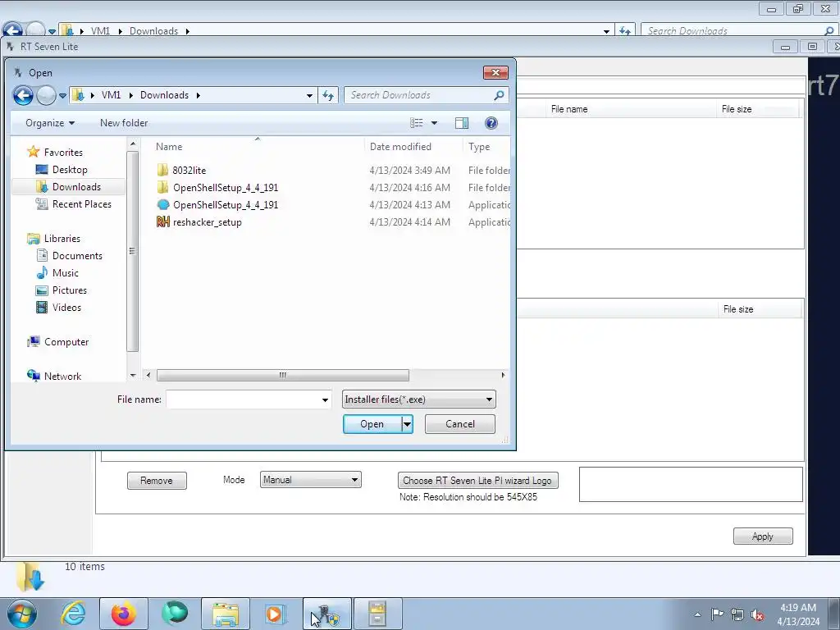Open the Installer files(*.exe) type dropdown
Image resolution: width=840 pixels, height=630 pixels.
click(419, 399)
